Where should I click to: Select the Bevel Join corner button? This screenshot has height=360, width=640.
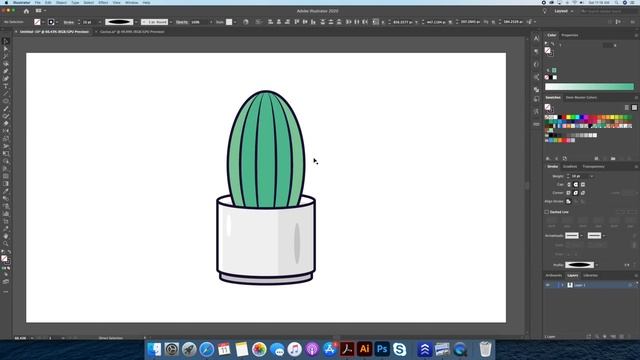(583, 193)
